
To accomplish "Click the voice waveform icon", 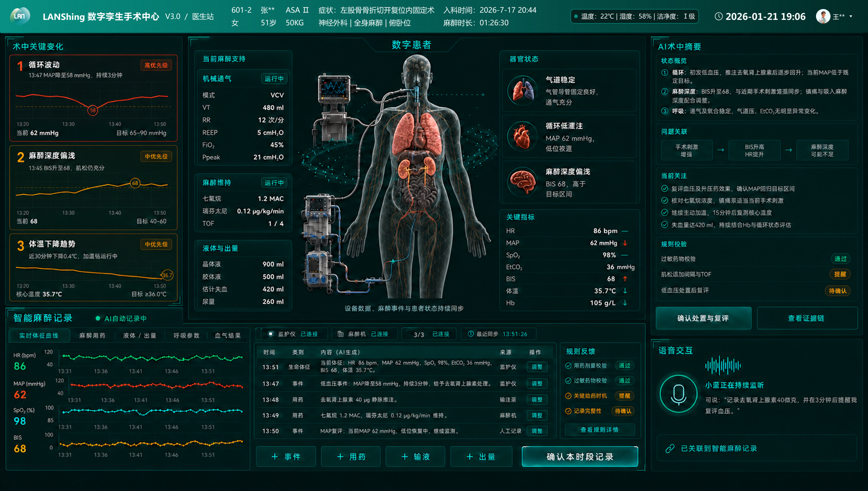I will pyautogui.click(x=723, y=365).
